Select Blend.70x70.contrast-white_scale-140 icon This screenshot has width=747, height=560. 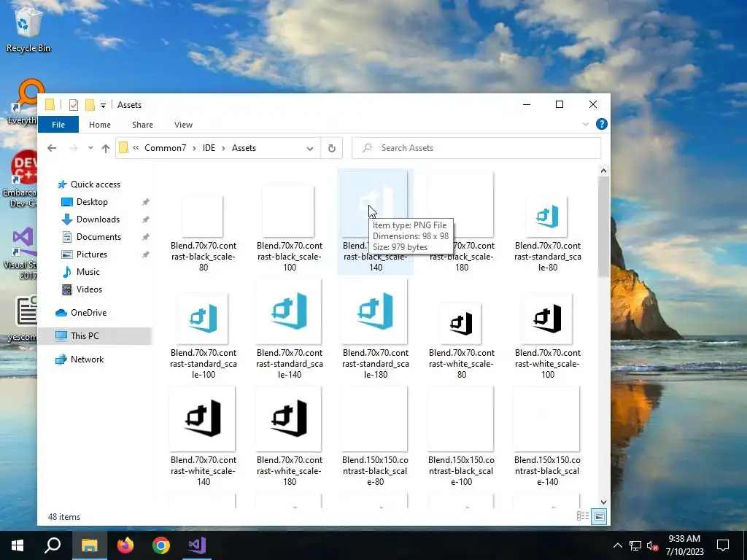click(x=203, y=419)
